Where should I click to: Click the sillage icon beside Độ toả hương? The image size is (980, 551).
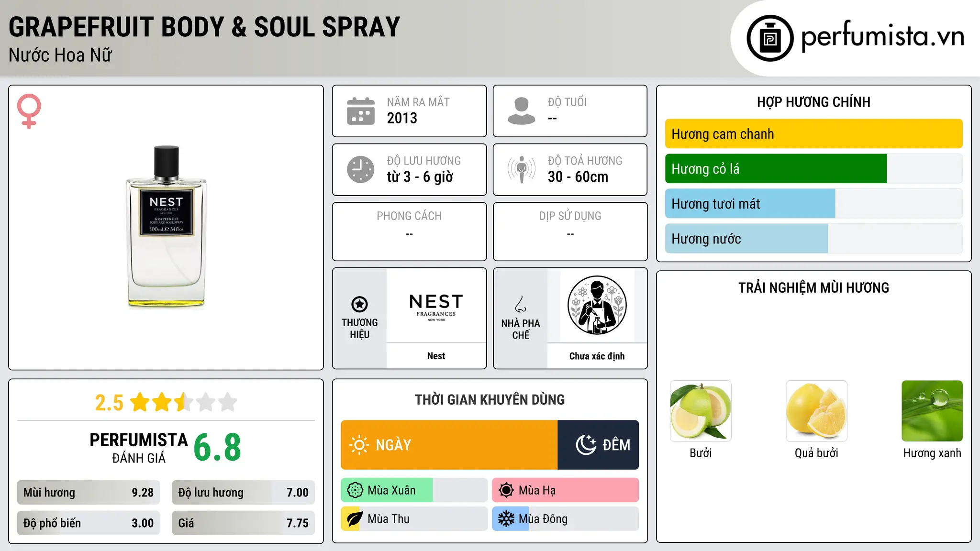point(522,169)
